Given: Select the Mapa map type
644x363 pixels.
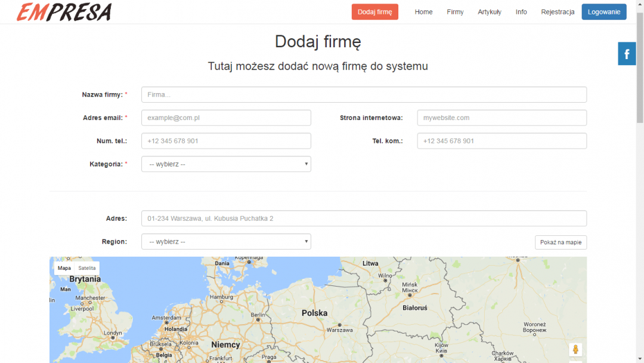Looking at the screenshot, I should 64,268.
